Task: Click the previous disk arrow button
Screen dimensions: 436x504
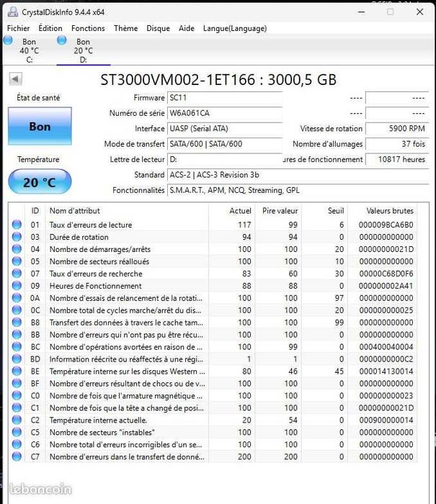Action: point(15,78)
